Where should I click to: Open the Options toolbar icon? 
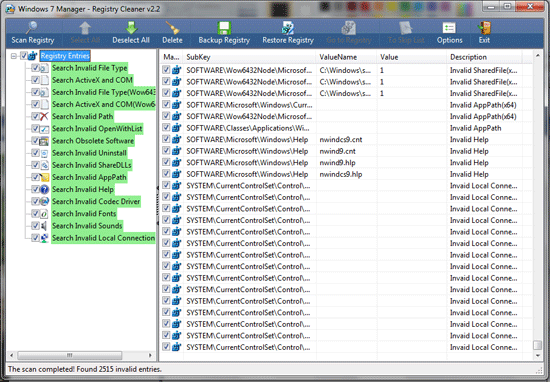click(x=449, y=27)
